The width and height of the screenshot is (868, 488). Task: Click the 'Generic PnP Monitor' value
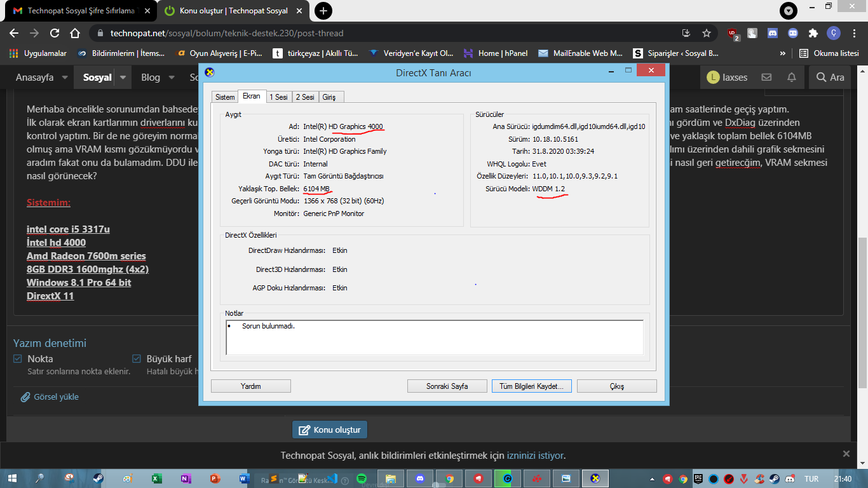click(x=334, y=213)
